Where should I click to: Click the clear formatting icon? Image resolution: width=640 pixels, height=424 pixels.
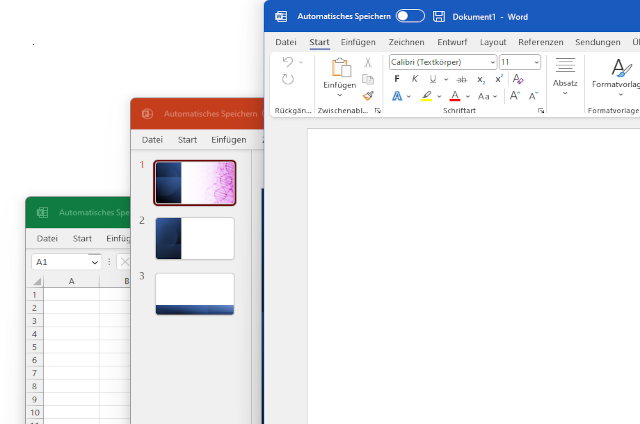pyautogui.click(x=517, y=79)
